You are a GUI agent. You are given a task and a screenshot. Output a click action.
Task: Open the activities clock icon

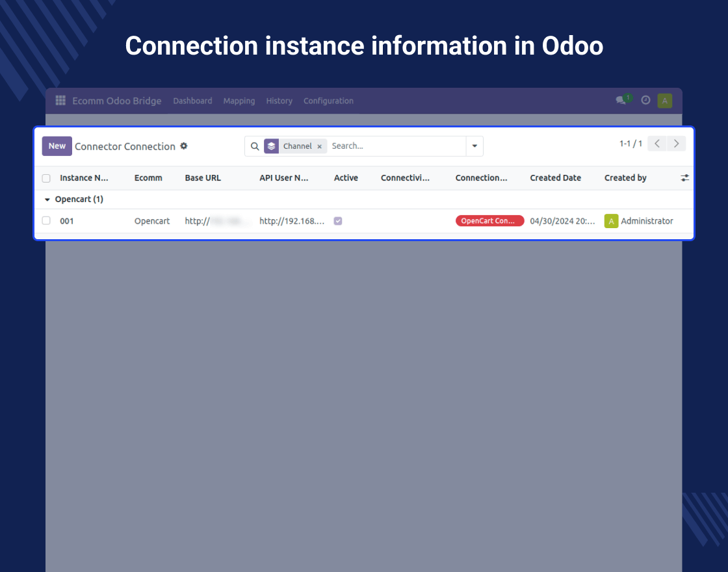645,100
